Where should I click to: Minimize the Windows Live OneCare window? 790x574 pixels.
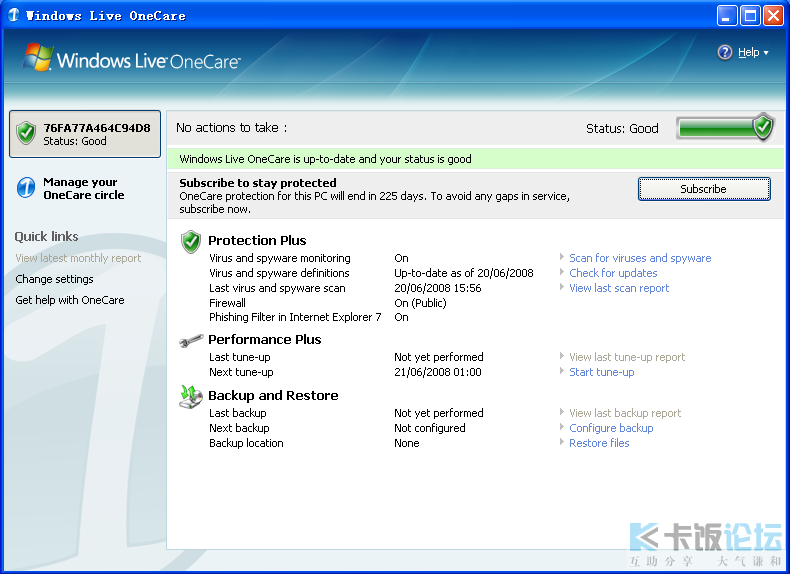point(726,16)
